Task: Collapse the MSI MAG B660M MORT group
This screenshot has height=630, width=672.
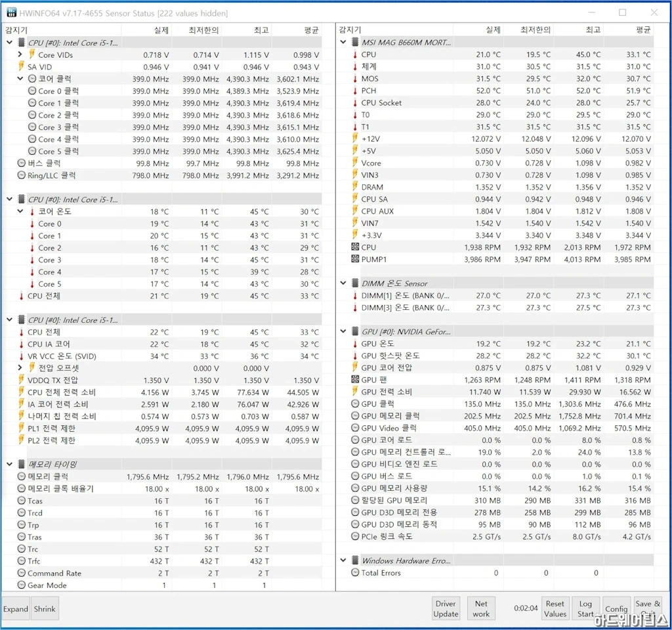Action: [x=343, y=42]
